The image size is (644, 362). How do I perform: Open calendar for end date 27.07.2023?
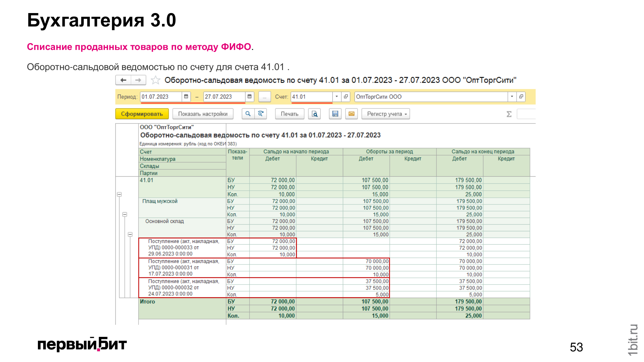(x=250, y=97)
